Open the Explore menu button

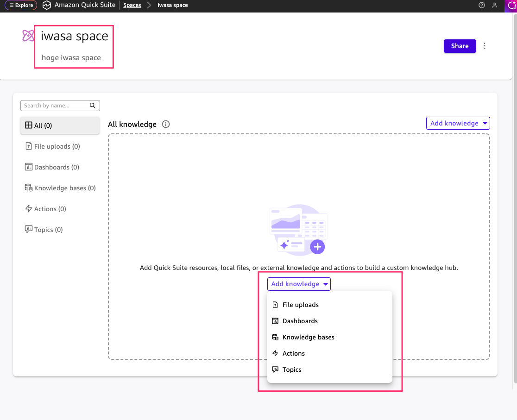pos(21,5)
